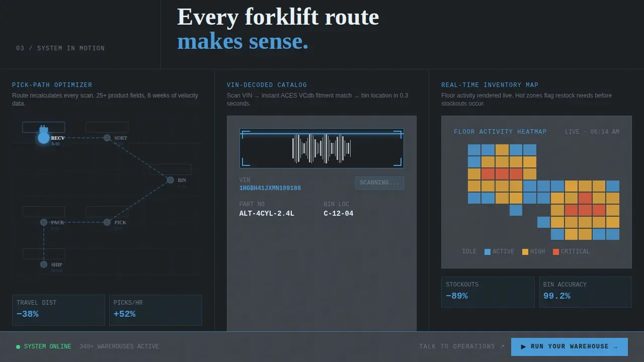The height and width of the screenshot is (362, 644).
Task: Click the VIN-Decoded Catalog heading
Action: [x=267, y=85]
